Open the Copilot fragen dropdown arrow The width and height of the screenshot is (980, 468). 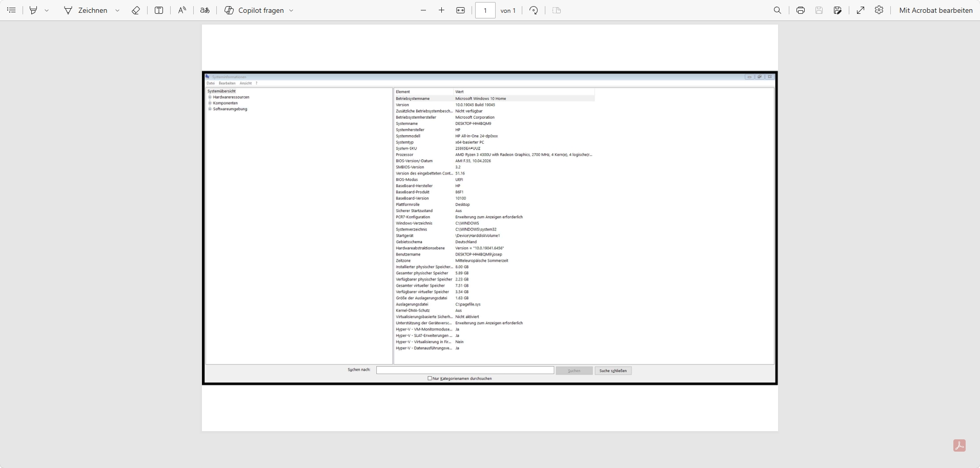pos(291,10)
